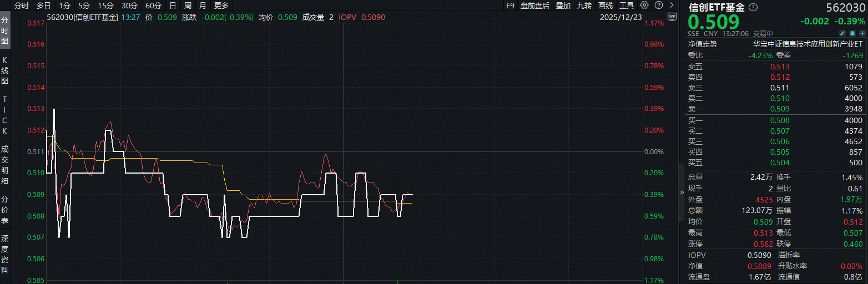Click the WP monitor icon
This screenshot has height=284, width=868.
pyautogui.click(x=672, y=17)
